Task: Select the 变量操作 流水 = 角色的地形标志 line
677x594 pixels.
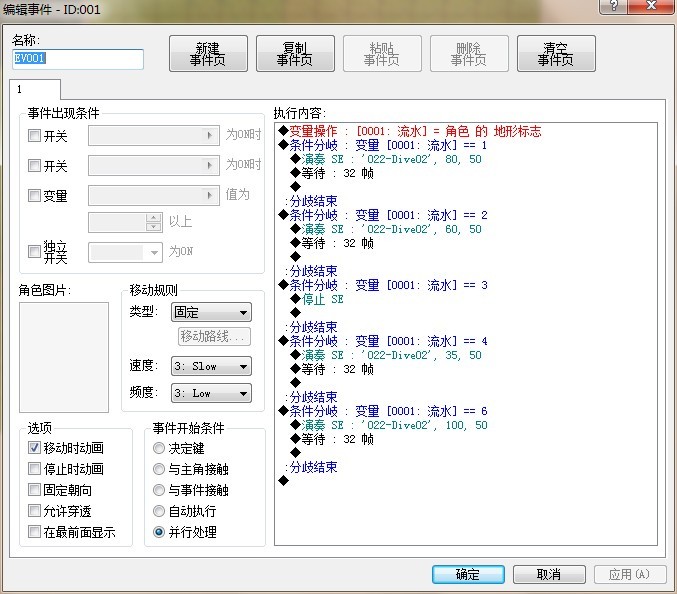Action: click(x=410, y=131)
